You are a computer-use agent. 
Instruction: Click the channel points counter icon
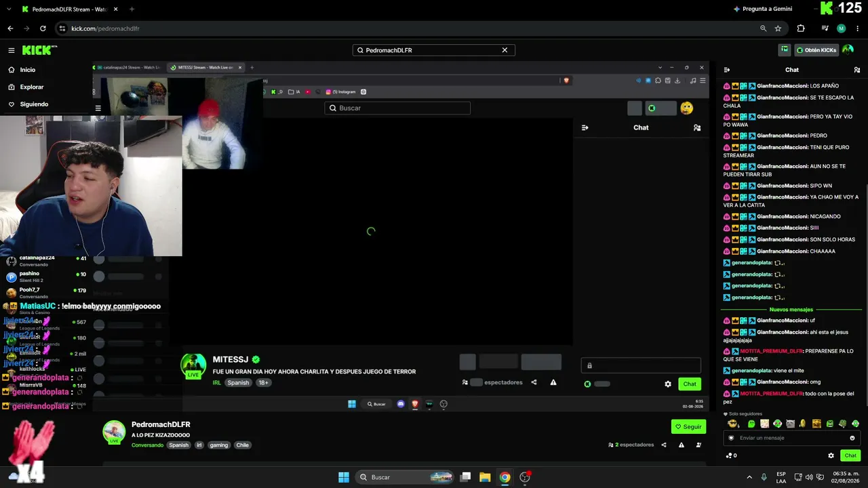731,455
